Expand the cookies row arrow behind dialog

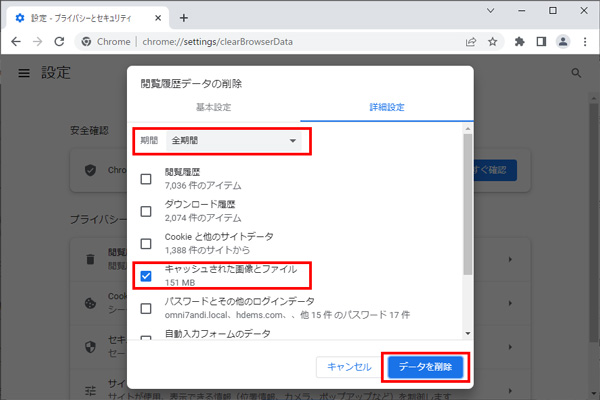[x=510, y=303]
